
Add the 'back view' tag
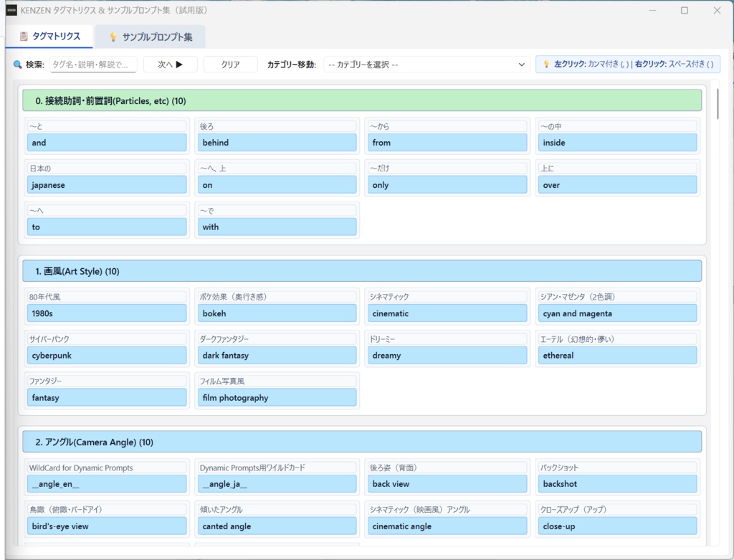pos(447,484)
